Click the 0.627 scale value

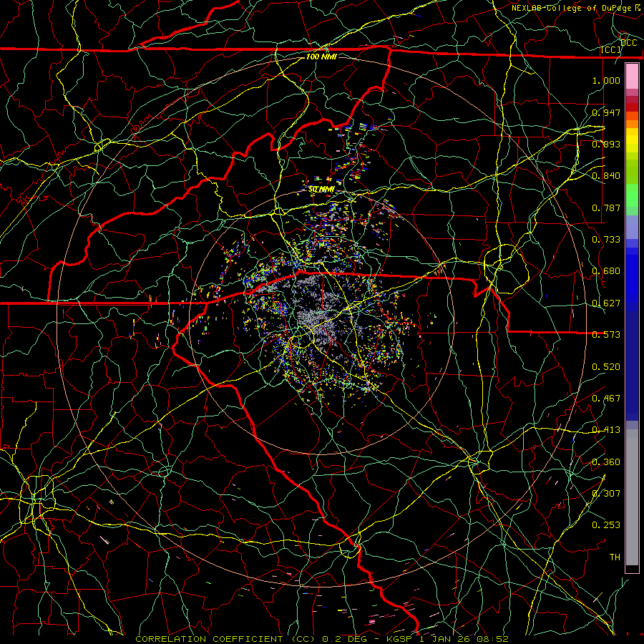[606, 303]
